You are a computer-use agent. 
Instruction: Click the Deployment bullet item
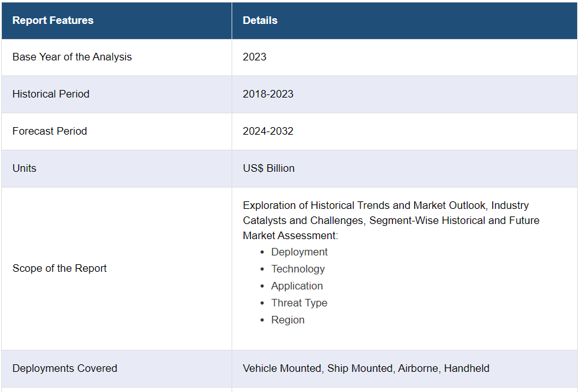point(300,252)
